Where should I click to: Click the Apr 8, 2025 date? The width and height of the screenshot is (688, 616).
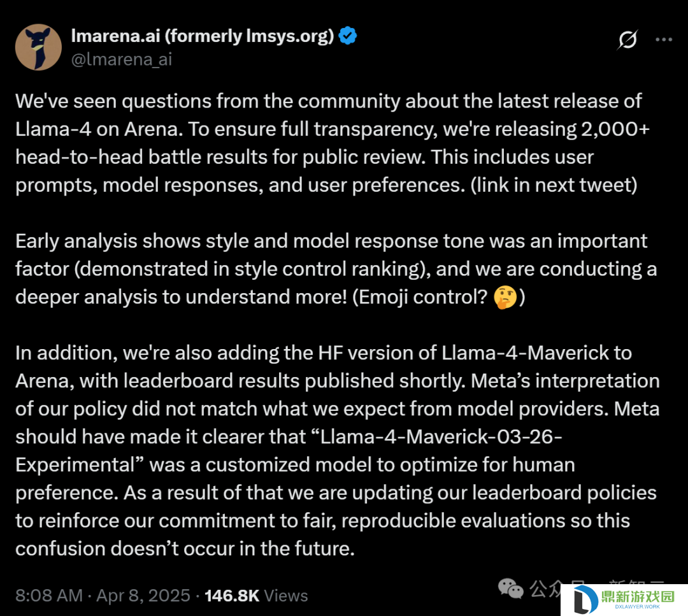143,596
